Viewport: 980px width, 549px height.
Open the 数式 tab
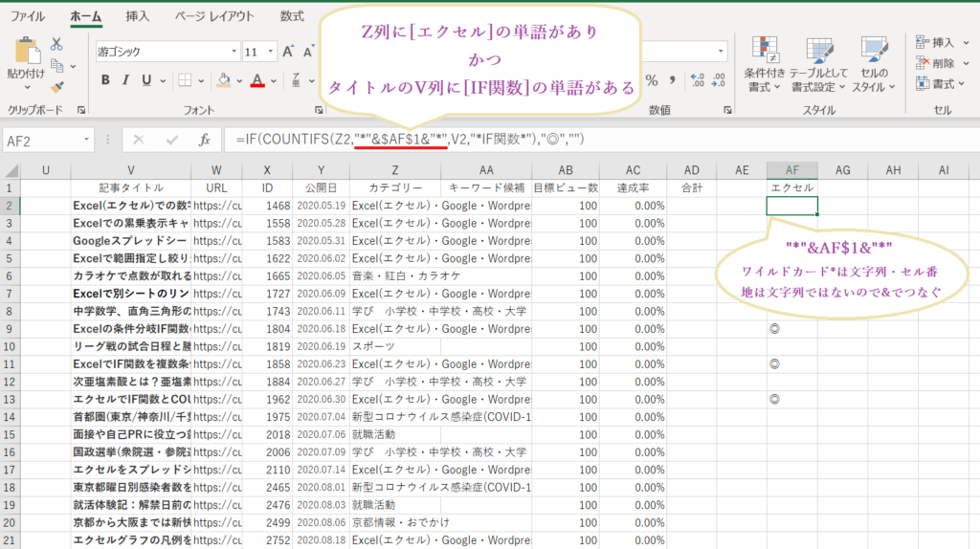[292, 16]
